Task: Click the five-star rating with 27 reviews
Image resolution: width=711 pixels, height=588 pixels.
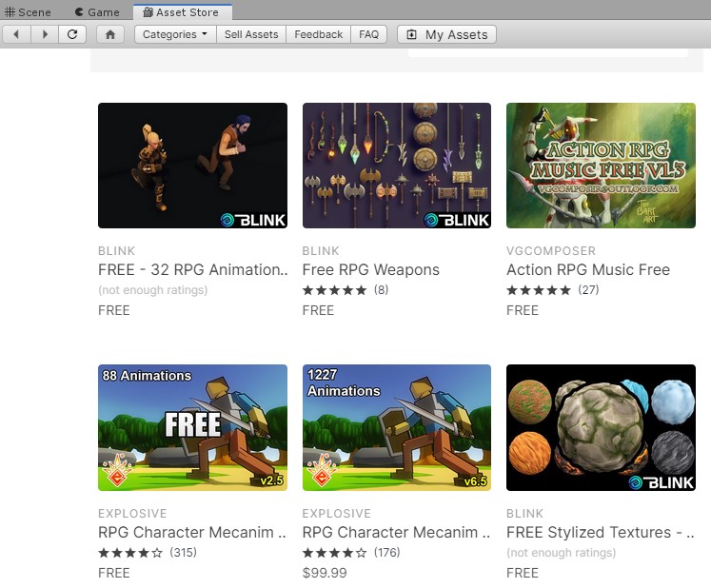Action: [x=552, y=289]
